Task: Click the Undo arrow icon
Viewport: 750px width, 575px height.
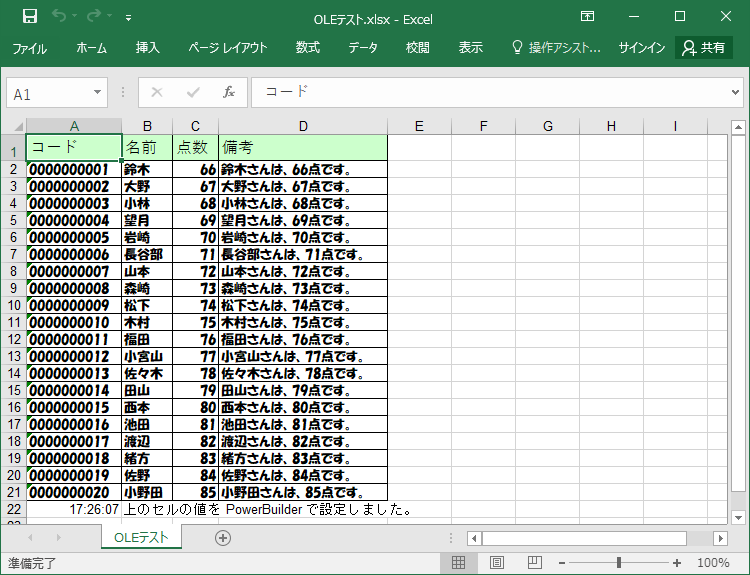Action: pyautogui.click(x=59, y=16)
